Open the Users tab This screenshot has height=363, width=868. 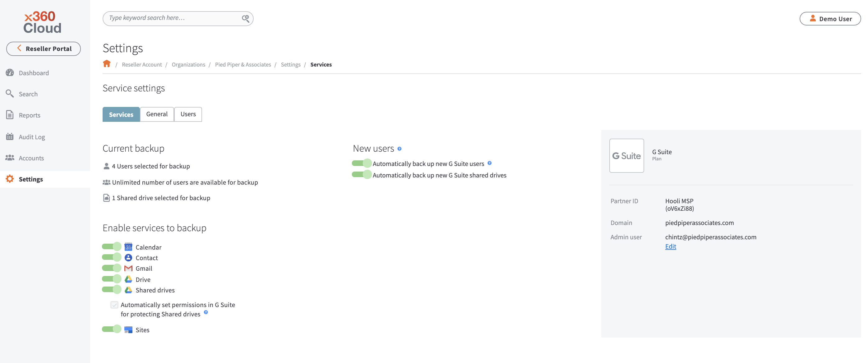coord(188,114)
